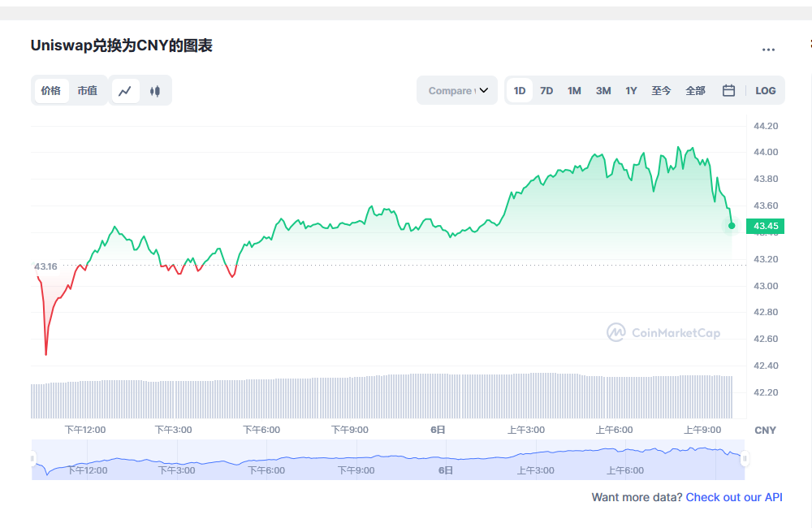Viewport: 812px width, 528px height.
Task: Click the 6日 main chart axis label
Action: tap(438, 430)
